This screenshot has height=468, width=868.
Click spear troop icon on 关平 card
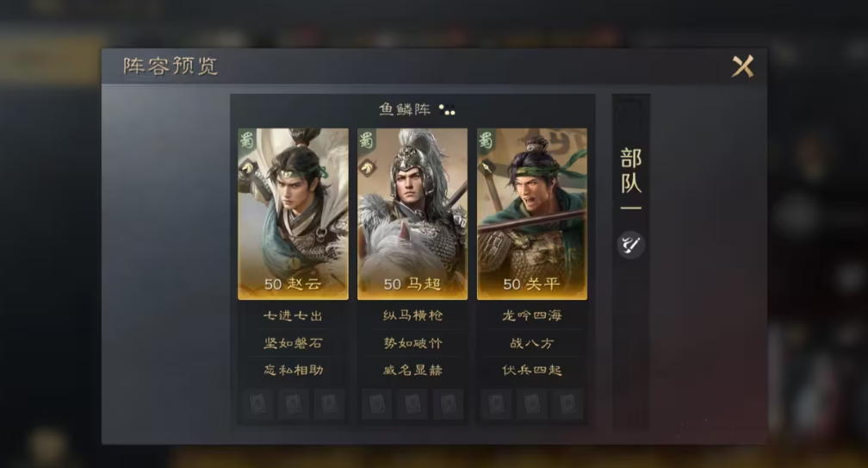486,166
